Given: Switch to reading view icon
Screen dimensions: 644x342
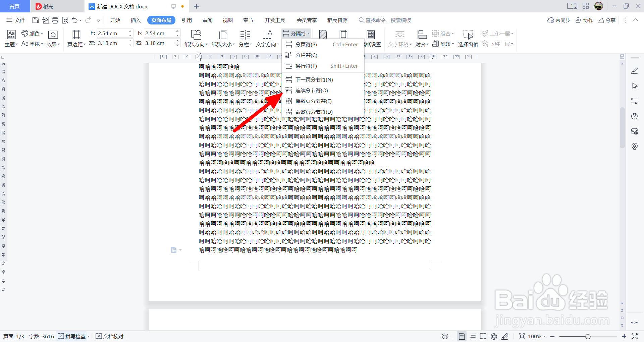Looking at the screenshot, I should (x=483, y=336).
